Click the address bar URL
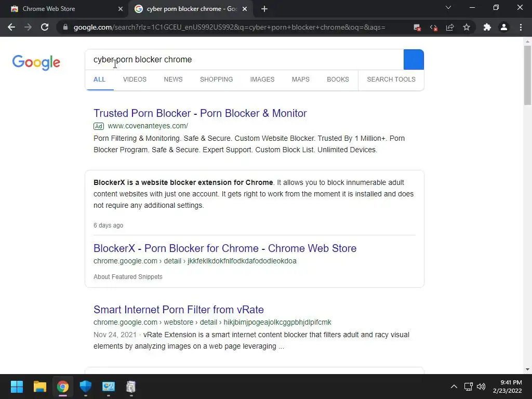Image resolution: width=532 pixels, height=399 pixels. (229, 27)
